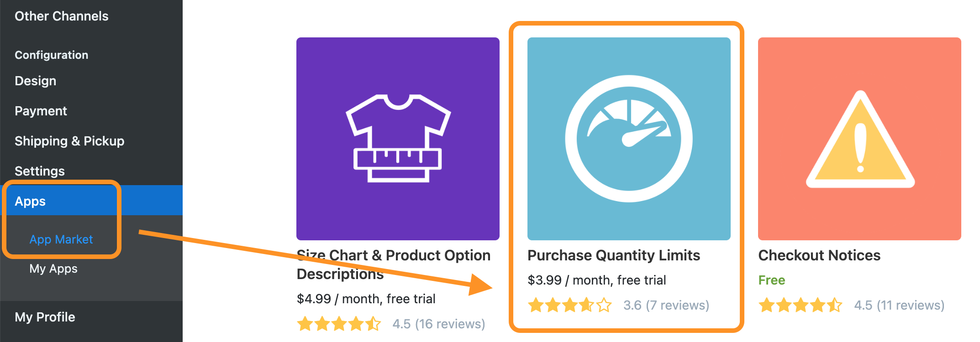Screen dimensions: 980x342
Task: Open the Purchase Quantity Limits gauge icon
Action: 629,139
